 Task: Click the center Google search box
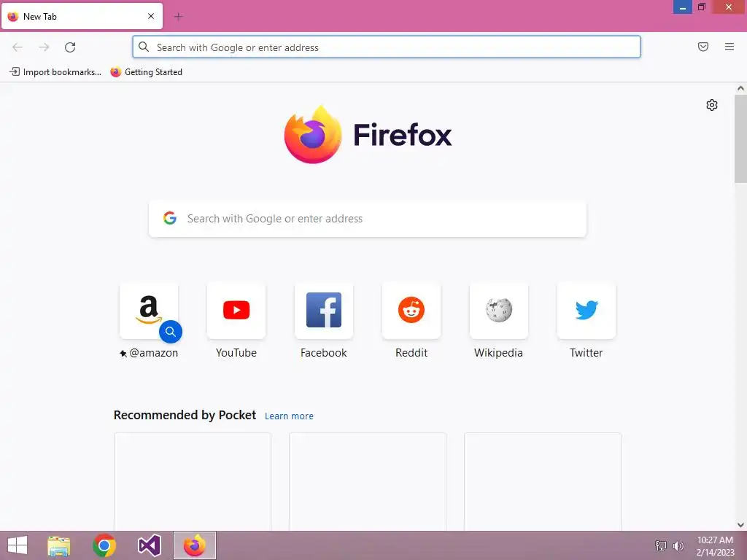368,219
